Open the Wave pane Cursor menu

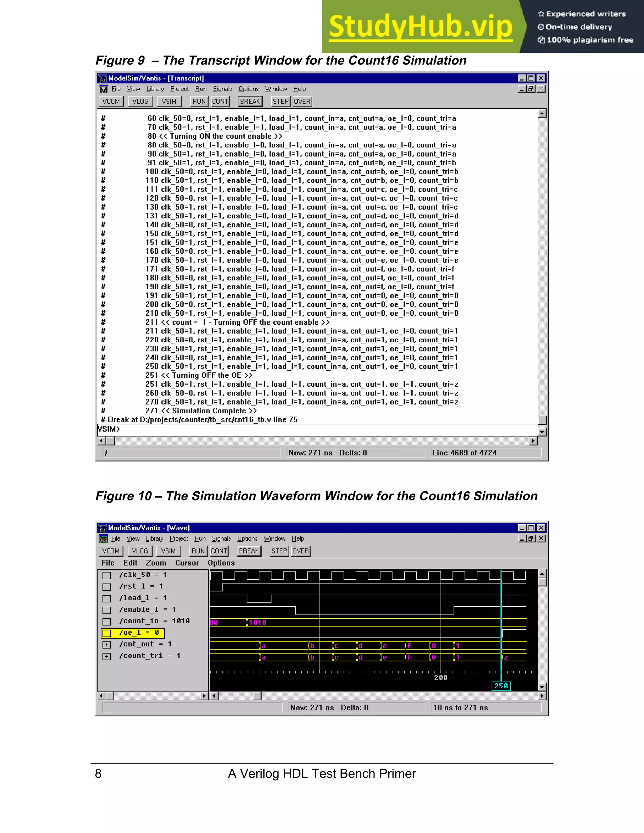coord(187,563)
